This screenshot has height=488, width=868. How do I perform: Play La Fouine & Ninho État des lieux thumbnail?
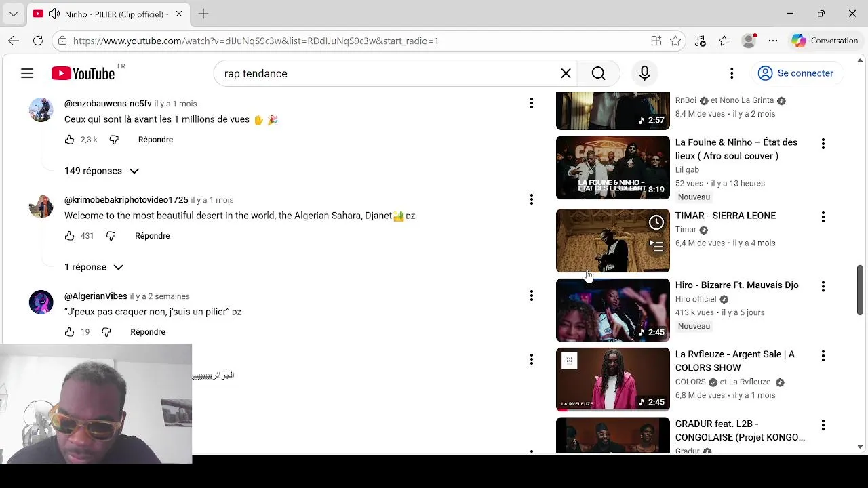(x=612, y=167)
